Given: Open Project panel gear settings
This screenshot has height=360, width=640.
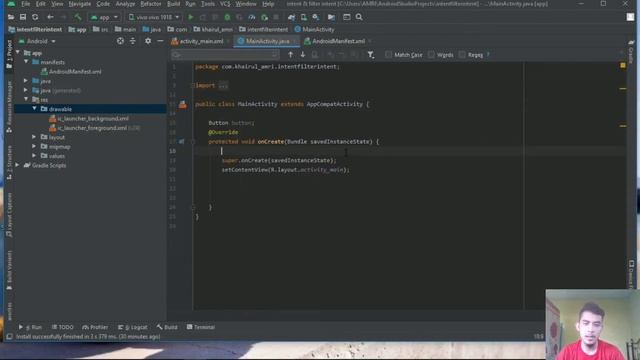Looking at the screenshot, I should (x=148, y=41).
